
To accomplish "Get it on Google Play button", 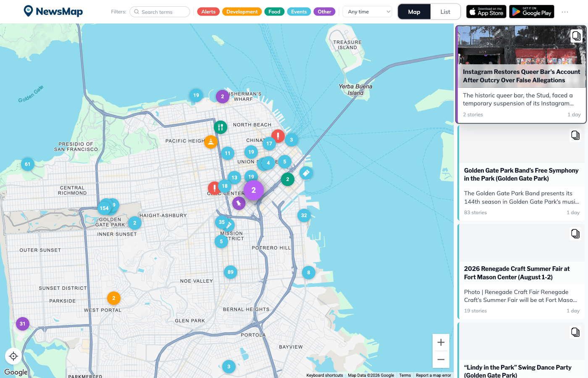I will click(x=532, y=12).
